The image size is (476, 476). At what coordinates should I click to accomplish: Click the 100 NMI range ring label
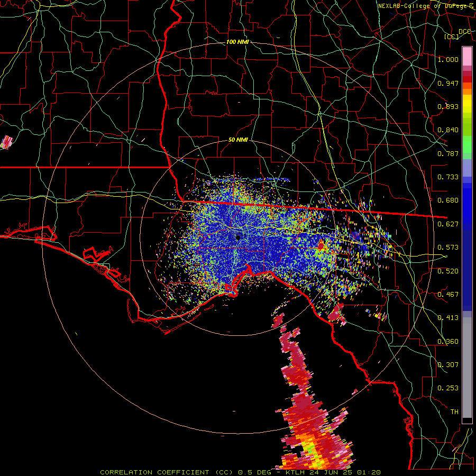point(237,42)
